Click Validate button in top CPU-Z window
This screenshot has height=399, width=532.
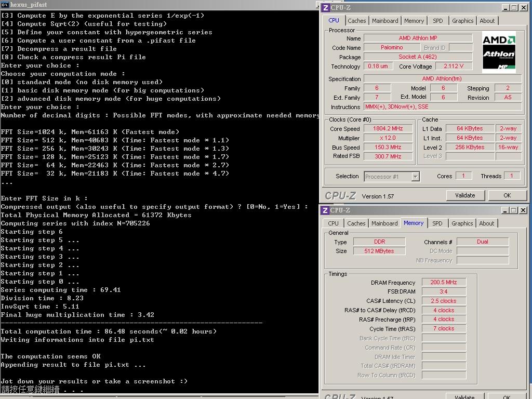[x=465, y=195]
